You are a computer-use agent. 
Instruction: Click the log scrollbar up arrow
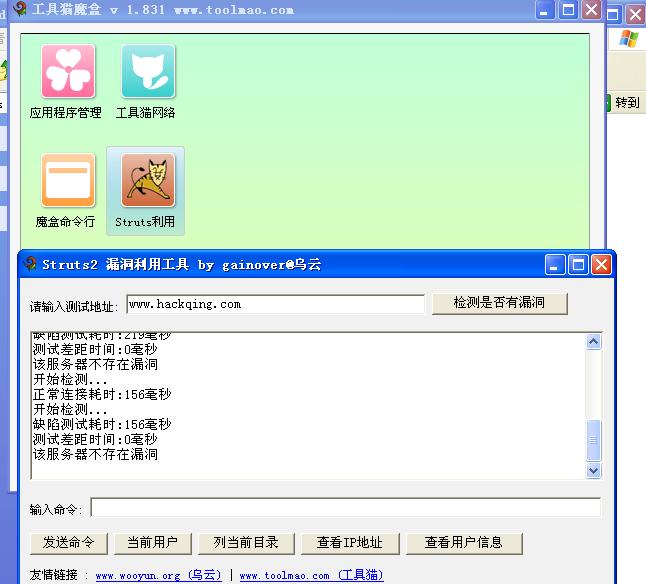coord(594,342)
